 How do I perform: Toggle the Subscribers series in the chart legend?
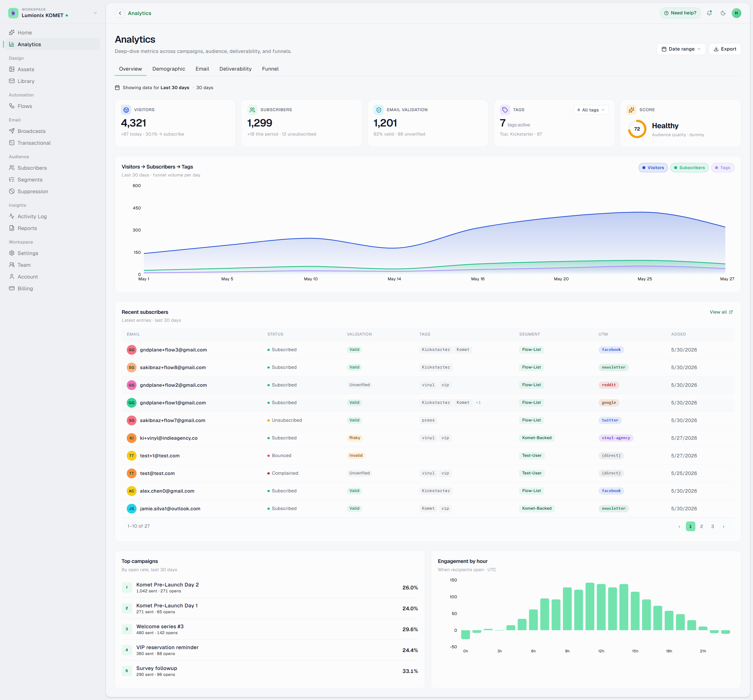pos(689,168)
